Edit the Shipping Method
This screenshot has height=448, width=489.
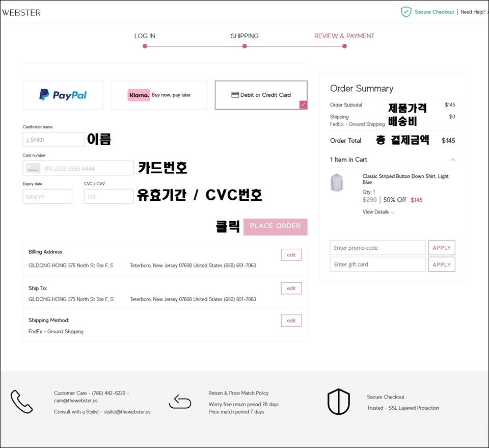pos(291,321)
